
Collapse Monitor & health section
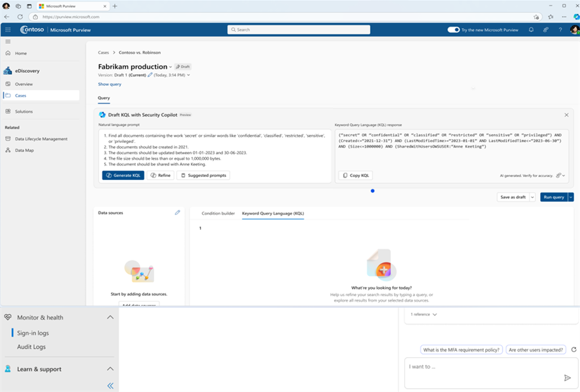coord(110,317)
